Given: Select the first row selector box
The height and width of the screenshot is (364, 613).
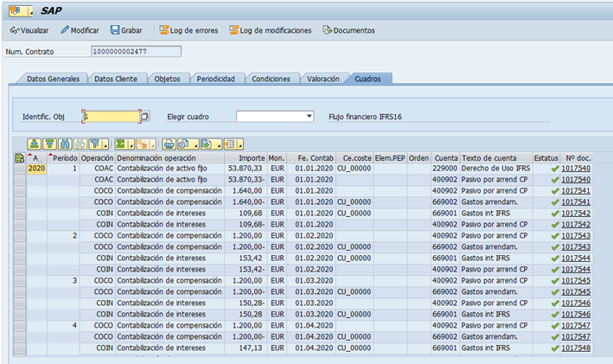Looking at the screenshot, I should [21, 169].
